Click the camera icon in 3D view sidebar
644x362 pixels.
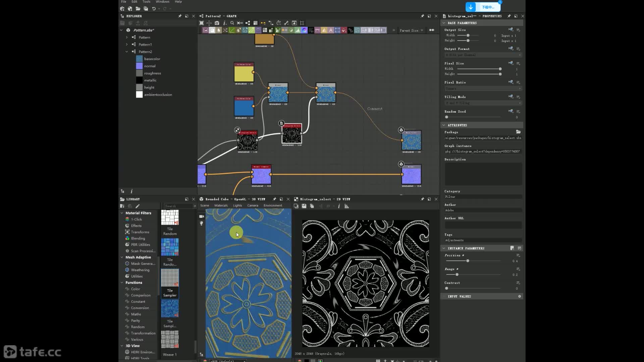click(x=202, y=217)
